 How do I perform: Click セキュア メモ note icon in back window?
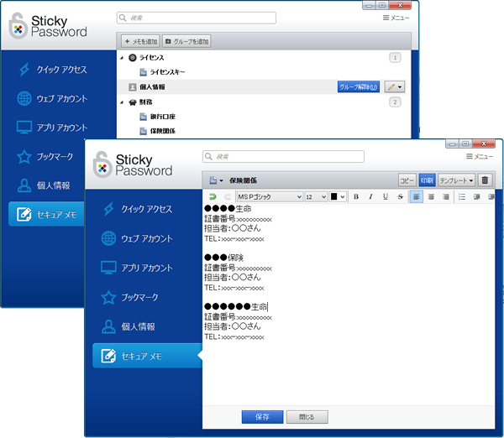24,214
